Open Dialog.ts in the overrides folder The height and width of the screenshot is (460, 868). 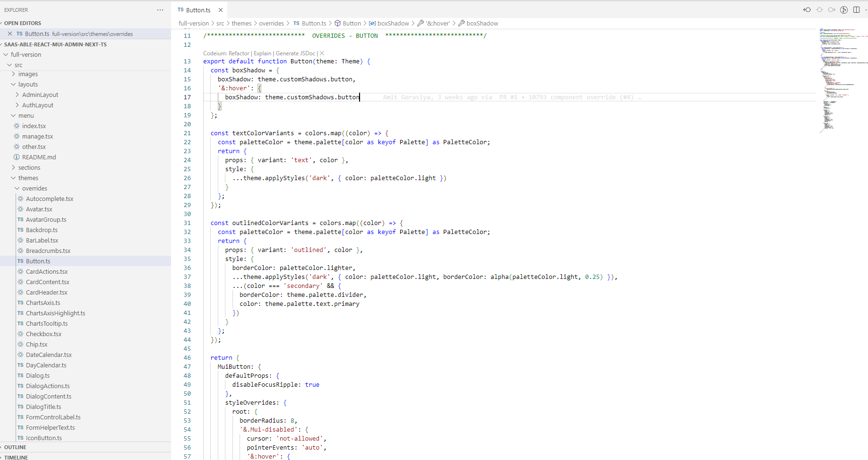[x=37, y=375]
